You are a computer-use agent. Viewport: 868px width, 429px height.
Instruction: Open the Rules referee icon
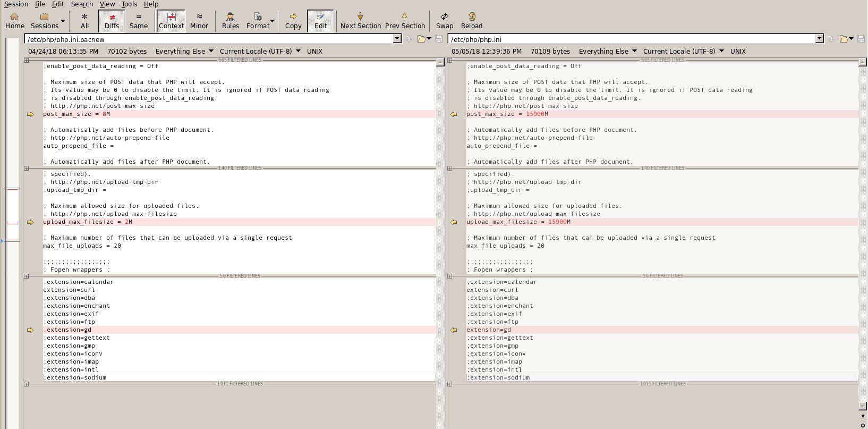tap(230, 21)
